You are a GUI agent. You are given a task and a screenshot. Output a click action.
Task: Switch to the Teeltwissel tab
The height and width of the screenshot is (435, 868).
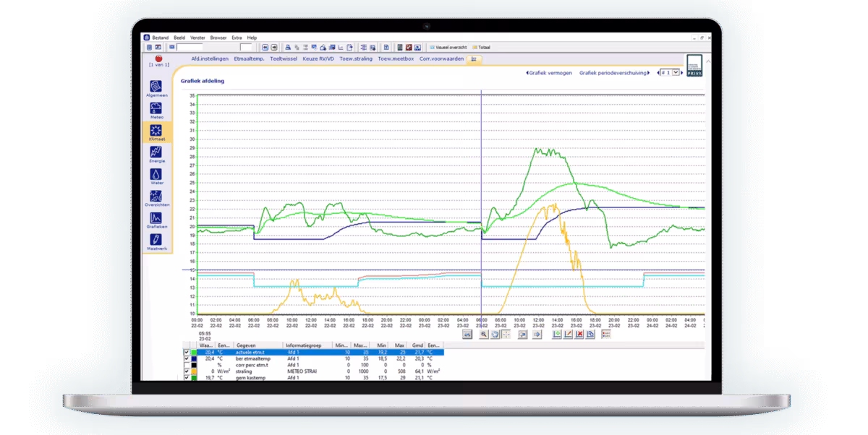tap(284, 59)
